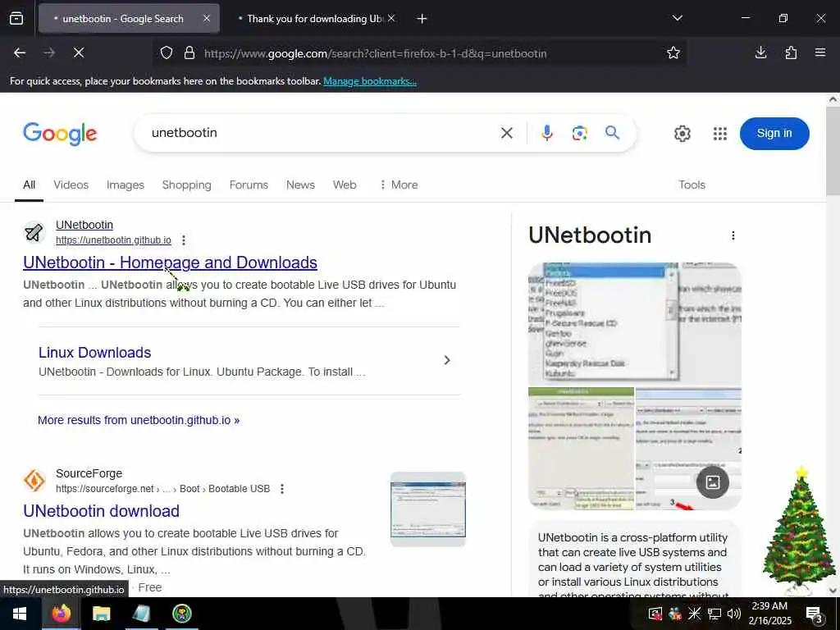Open File Explorer from the taskbar

pyautogui.click(x=101, y=614)
